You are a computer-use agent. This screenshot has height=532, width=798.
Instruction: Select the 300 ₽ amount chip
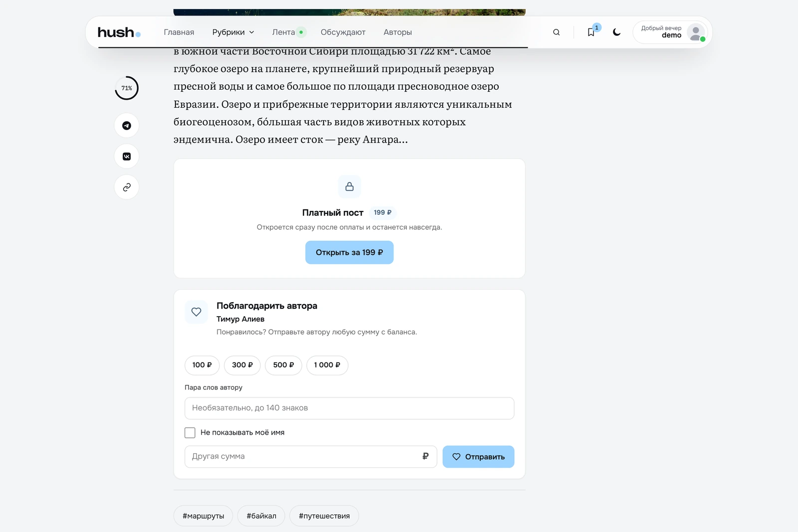(x=242, y=365)
